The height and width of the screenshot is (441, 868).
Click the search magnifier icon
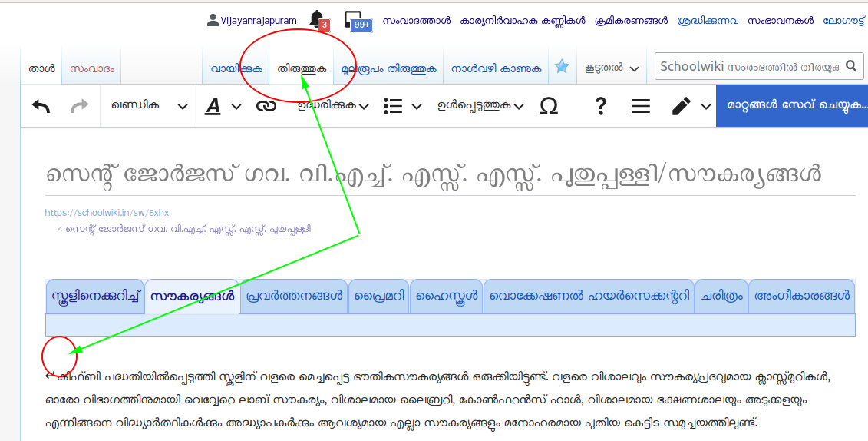coord(851,67)
